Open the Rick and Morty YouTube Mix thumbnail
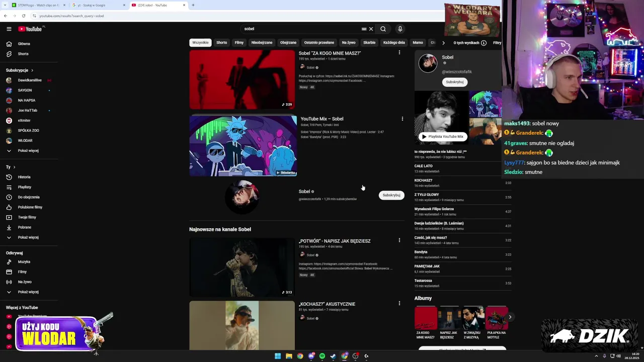This screenshot has width=644, height=362. pyautogui.click(x=243, y=146)
